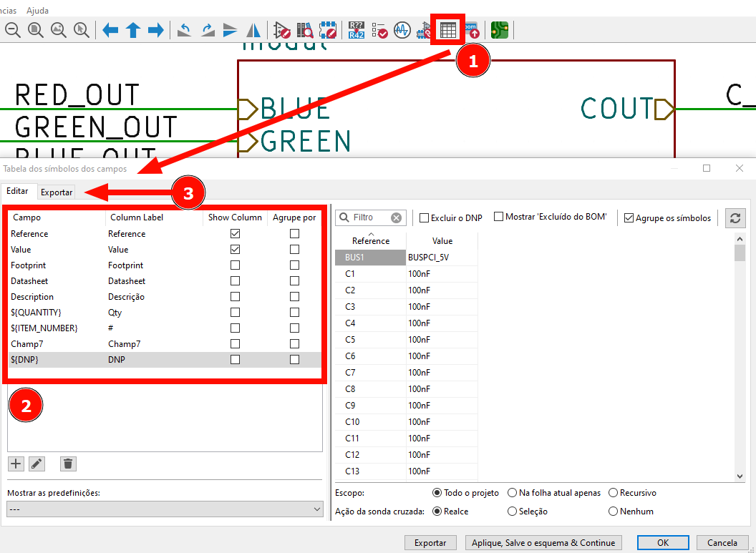Viewport: 756px width, 553px height.
Task: Click the simulator waveform icon
Action: 402,30
